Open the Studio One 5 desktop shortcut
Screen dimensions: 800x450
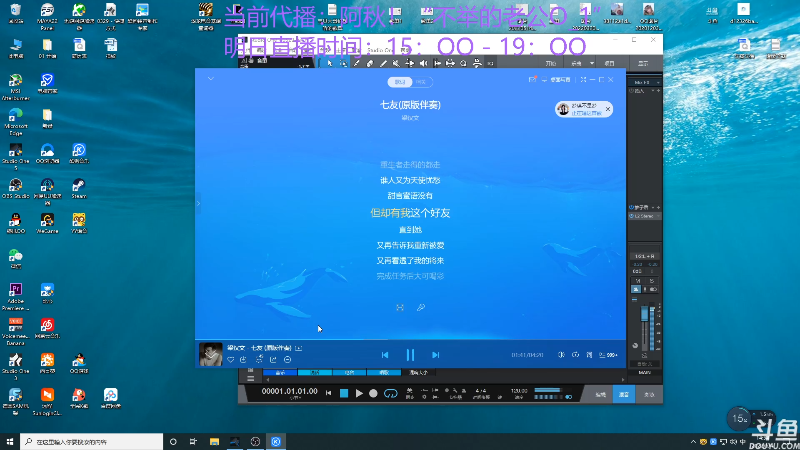click(x=16, y=157)
